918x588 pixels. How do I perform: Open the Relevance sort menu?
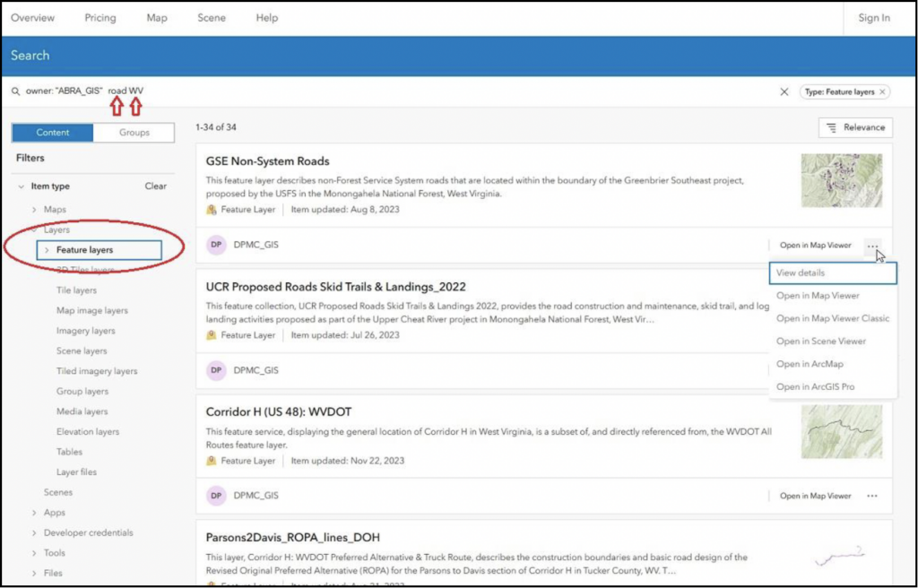pyautogui.click(x=855, y=127)
